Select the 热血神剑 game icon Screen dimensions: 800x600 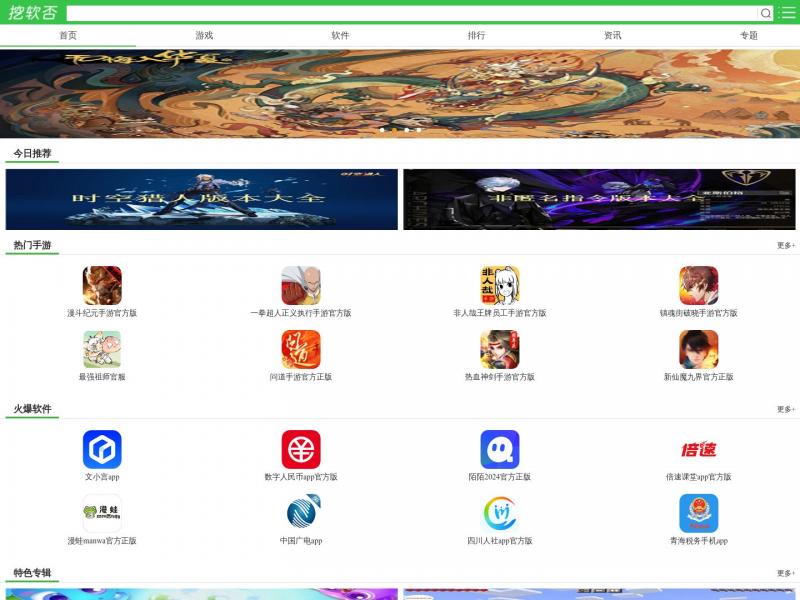pyautogui.click(x=500, y=349)
